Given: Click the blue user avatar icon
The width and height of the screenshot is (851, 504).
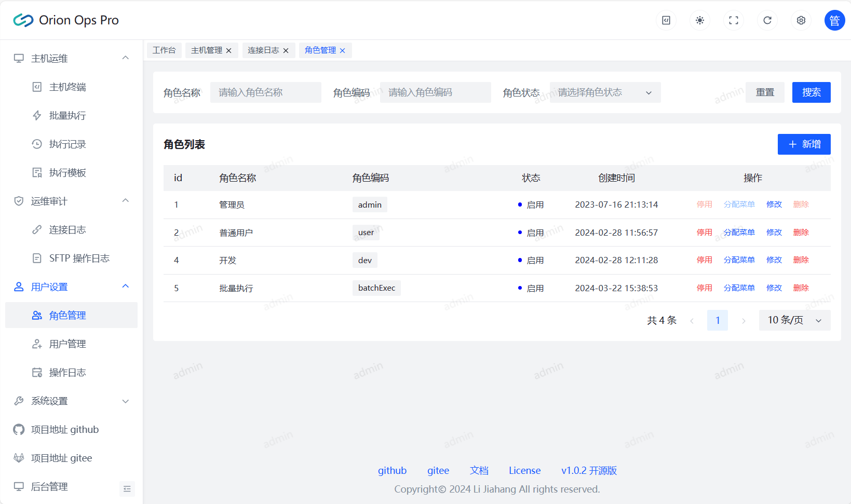Looking at the screenshot, I should click(x=834, y=20).
